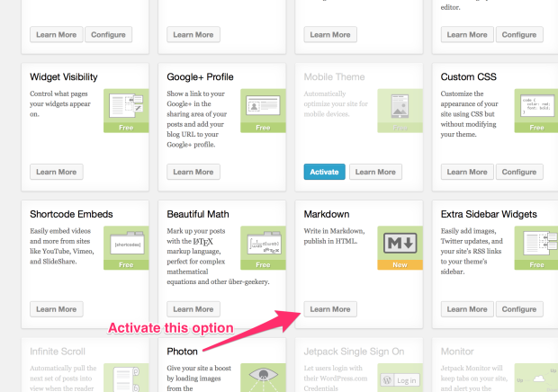Click the Jetpack Single Sign On title
Image resolution: width=558 pixels, height=392 pixels.
tap(354, 352)
